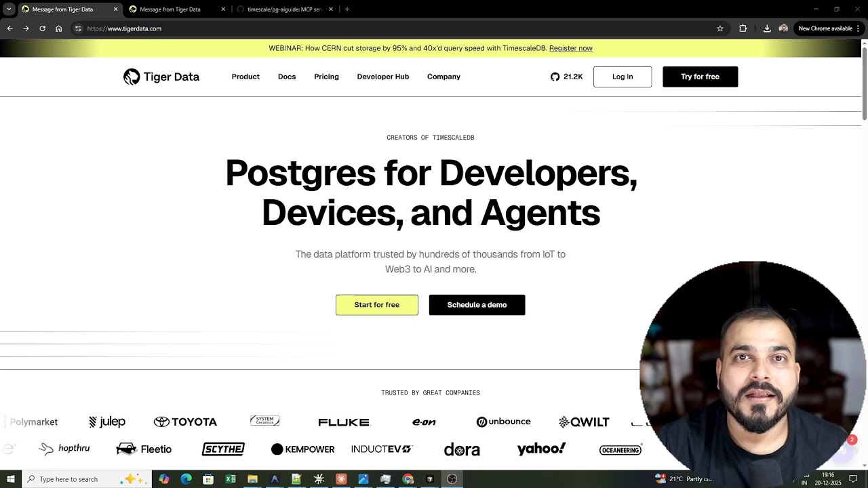This screenshot has width=868, height=488.
Task: Open Microsoft Edge from the taskbar
Action: click(186, 479)
